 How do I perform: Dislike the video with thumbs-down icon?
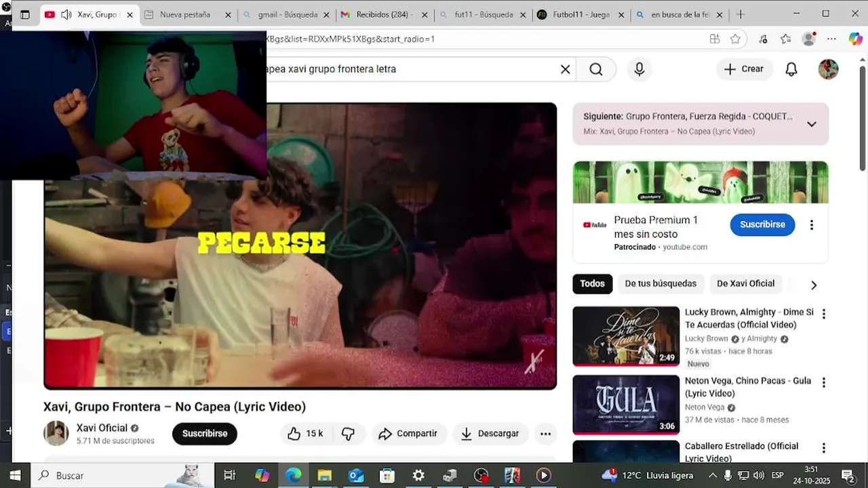pyautogui.click(x=349, y=434)
